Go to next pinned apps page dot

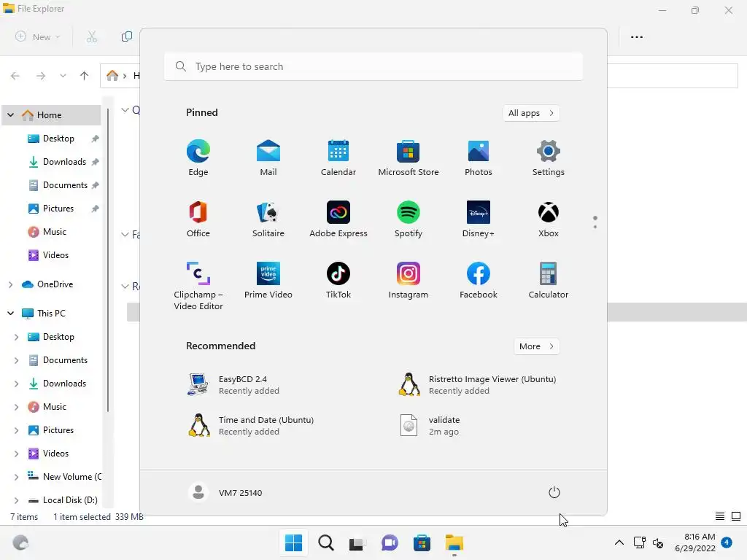(x=595, y=227)
